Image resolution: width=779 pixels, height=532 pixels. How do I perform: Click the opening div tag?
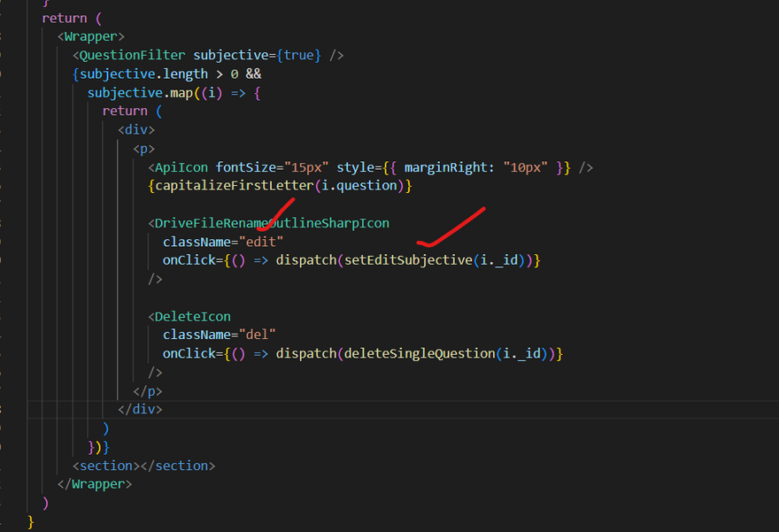[x=135, y=129]
